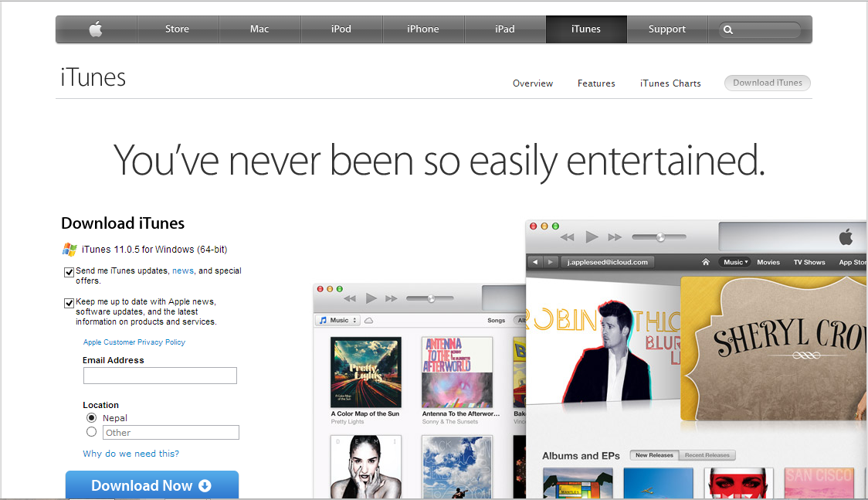
Task: Click the 'news' link in updates text
Action: click(x=183, y=270)
